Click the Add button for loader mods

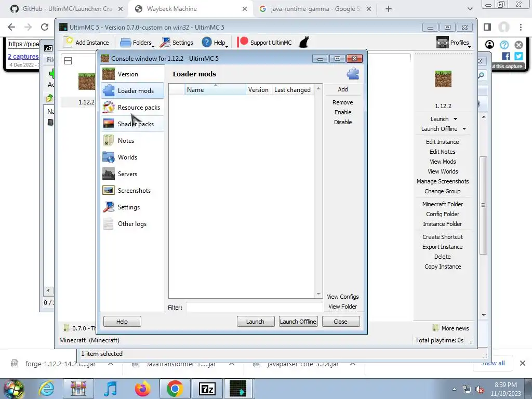343,89
